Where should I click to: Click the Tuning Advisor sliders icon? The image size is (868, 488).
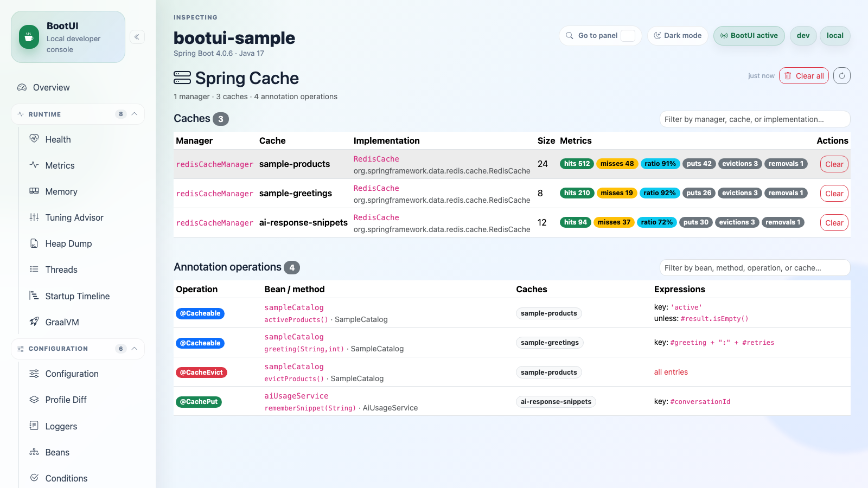click(34, 217)
